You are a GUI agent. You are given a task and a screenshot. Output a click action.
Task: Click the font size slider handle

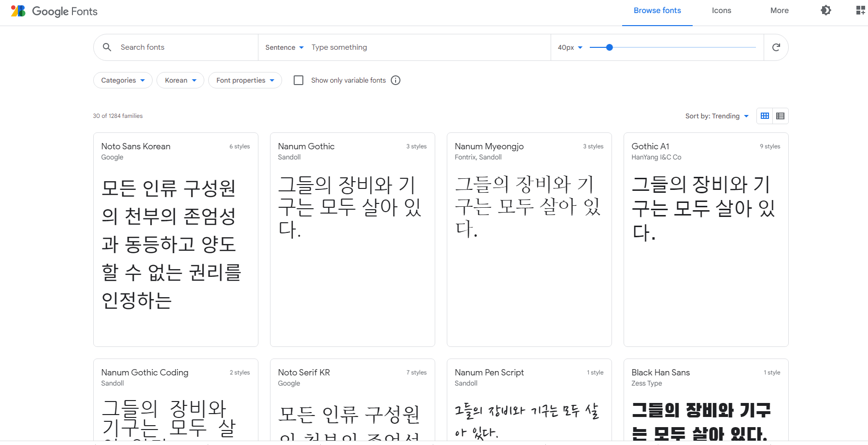(610, 47)
